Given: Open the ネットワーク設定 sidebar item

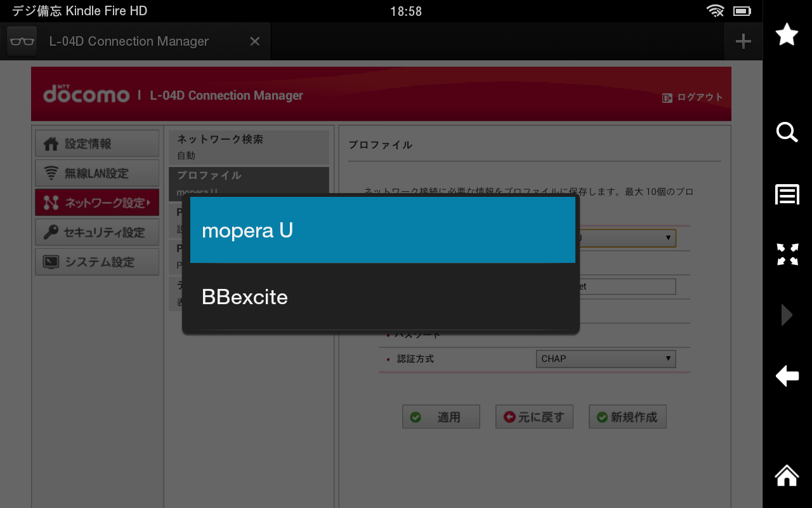Looking at the screenshot, I should pos(97,203).
